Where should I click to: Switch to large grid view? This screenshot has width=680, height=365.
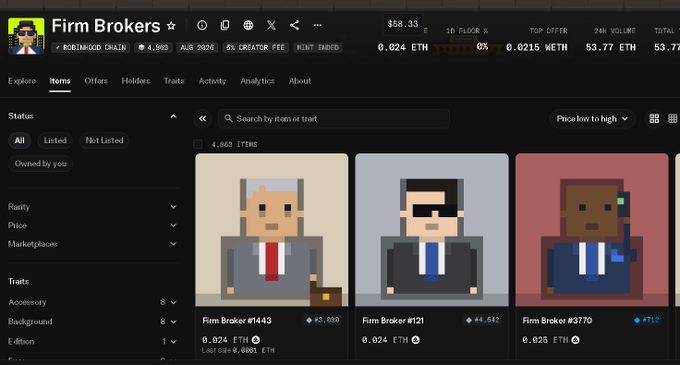click(x=654, y=118)
